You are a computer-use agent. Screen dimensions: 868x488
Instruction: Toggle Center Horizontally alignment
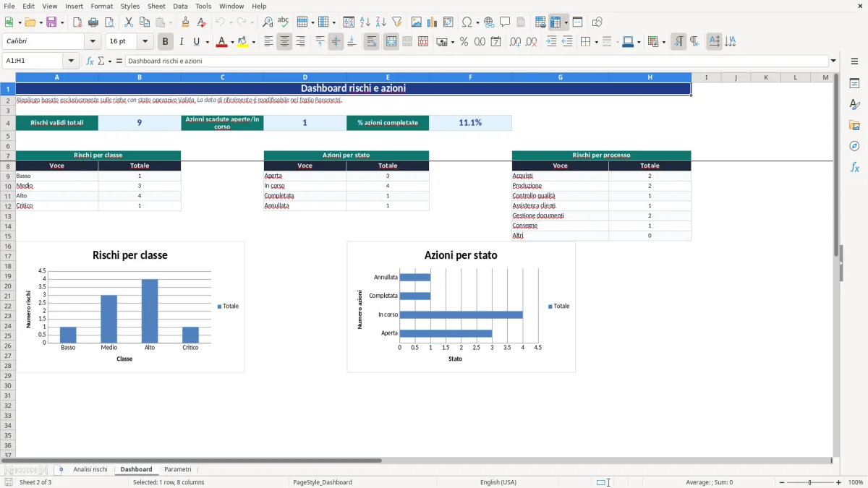(284, 42)
